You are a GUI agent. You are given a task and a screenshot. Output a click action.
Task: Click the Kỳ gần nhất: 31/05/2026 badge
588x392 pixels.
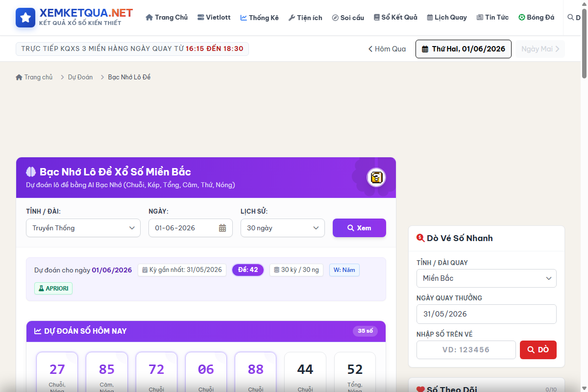click(x=182, y=270)
